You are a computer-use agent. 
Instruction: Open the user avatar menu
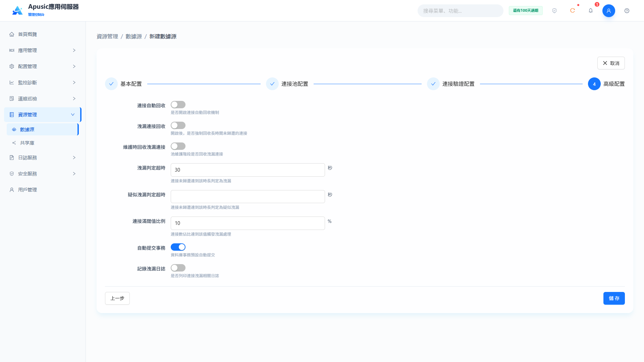(609, 11)
